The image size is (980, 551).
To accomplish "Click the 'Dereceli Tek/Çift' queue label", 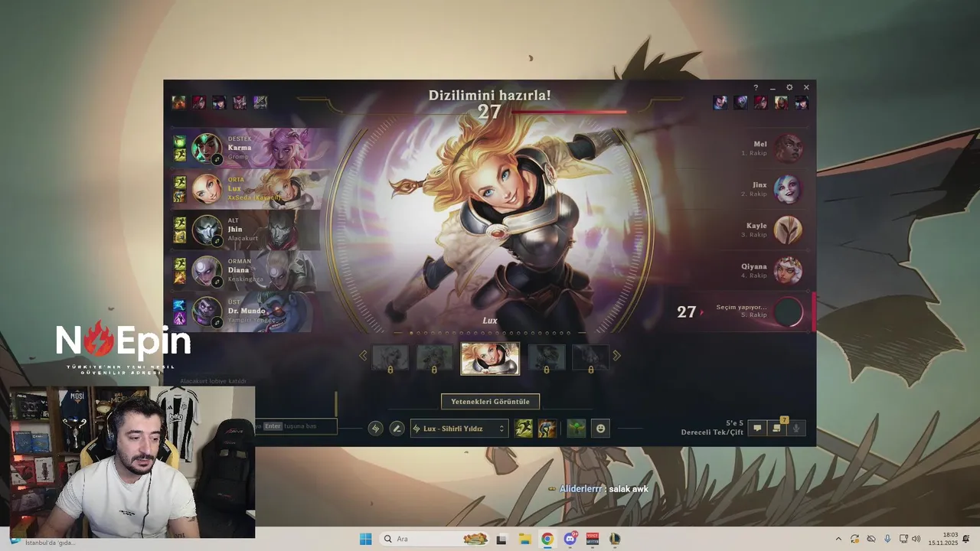I will click(712, 432).
